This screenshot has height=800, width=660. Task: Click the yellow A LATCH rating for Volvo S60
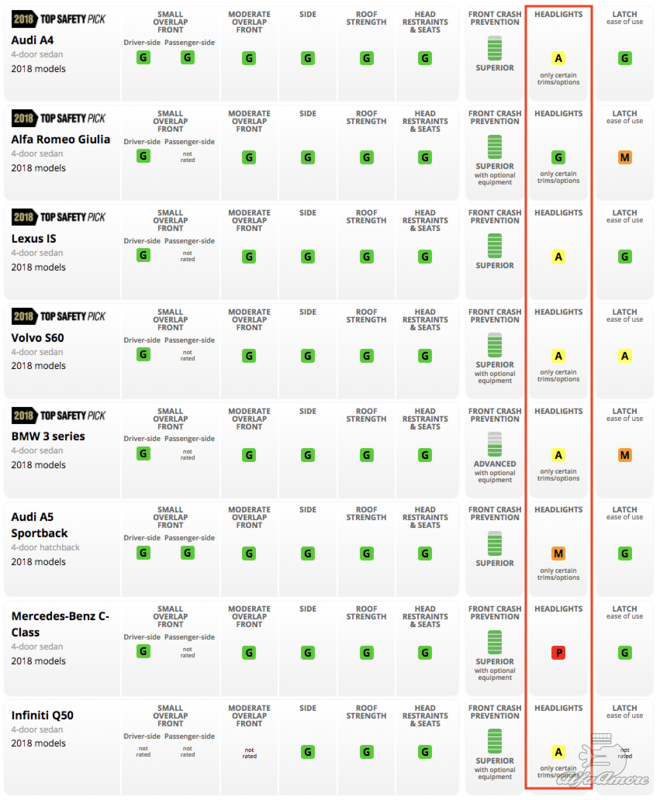tap(625, 356)
